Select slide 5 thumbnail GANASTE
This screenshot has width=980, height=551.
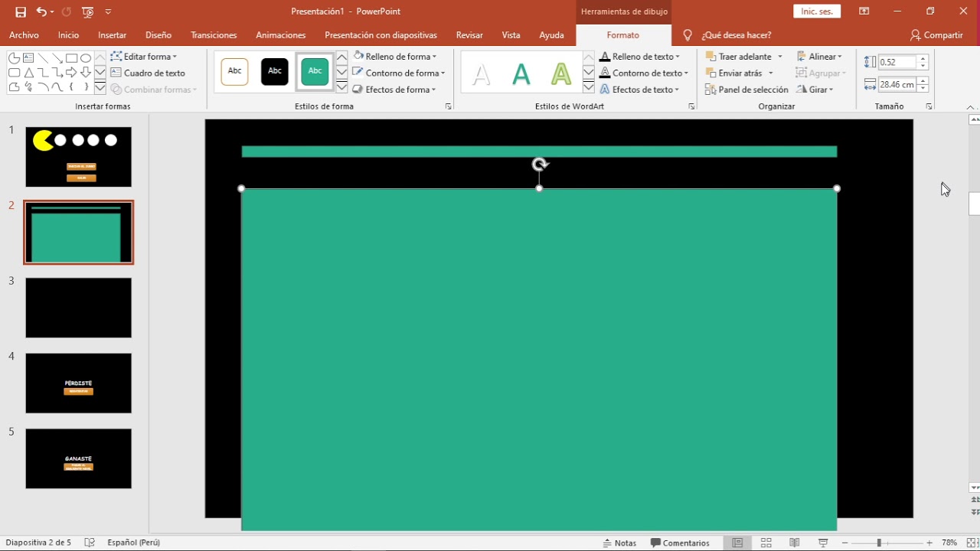pyautogui.click(x=78, y=458)
